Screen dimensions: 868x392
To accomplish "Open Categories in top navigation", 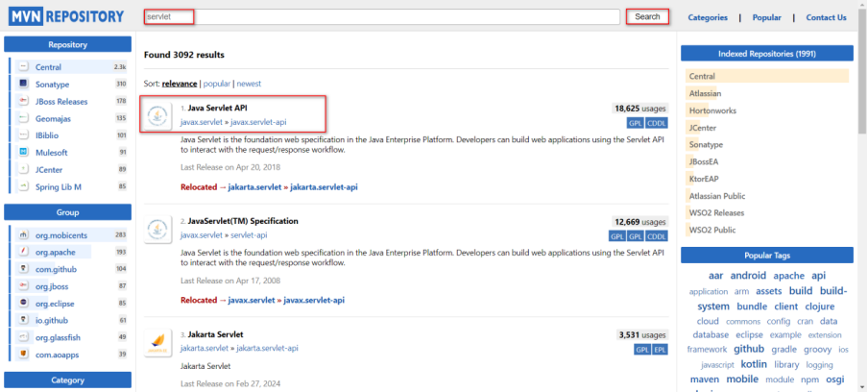I will coord(708,17).
